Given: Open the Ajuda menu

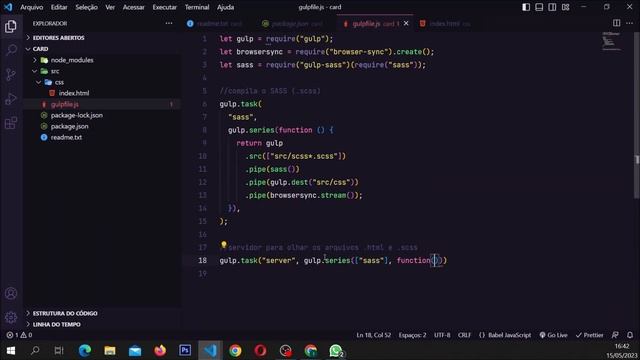Looking at the screenshot, I should pos(225,7).
